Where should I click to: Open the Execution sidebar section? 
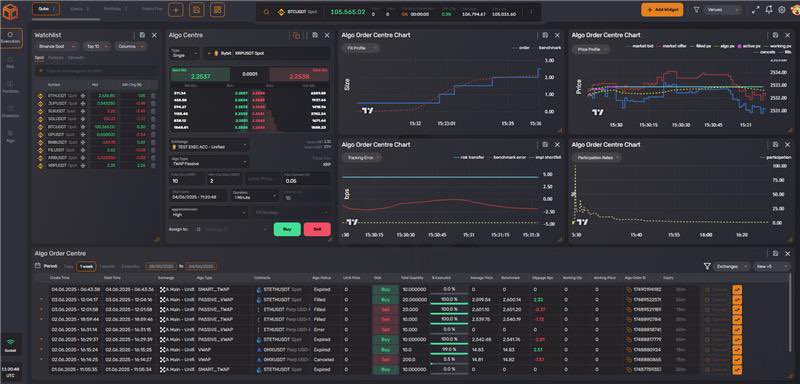tap(11, 38)
